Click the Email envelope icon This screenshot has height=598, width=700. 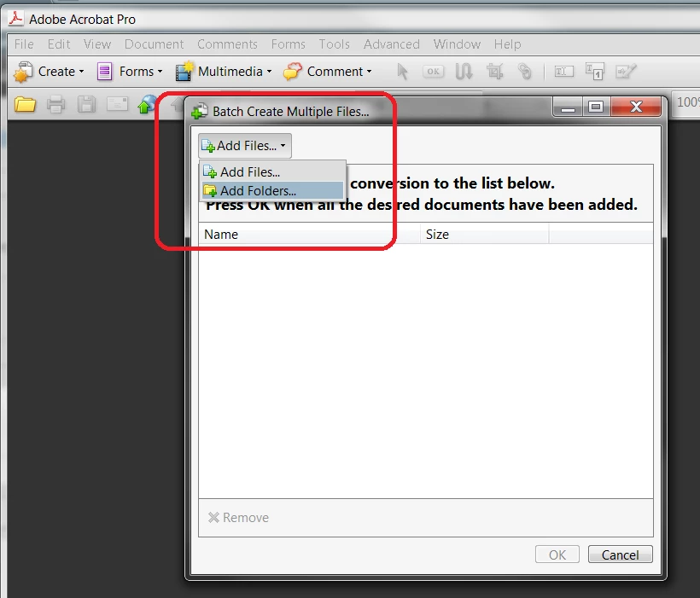pyautogui.click(x=118, y=105)
